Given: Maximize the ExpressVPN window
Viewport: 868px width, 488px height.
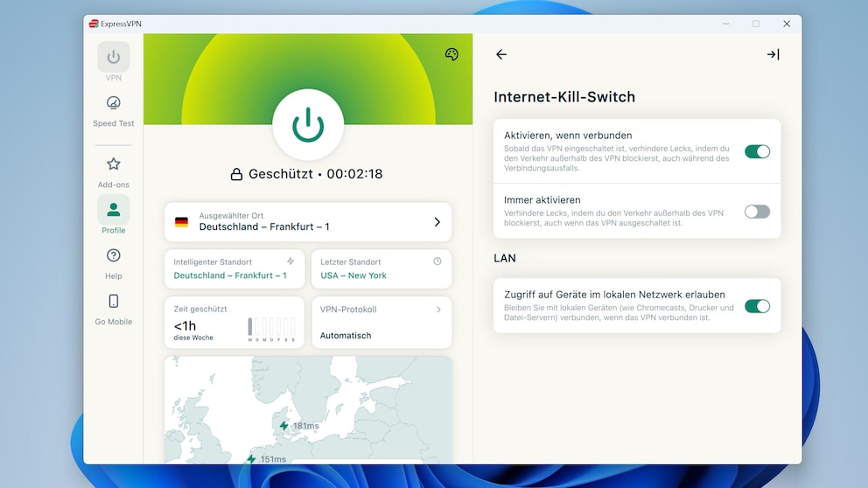Looking at the screenshot, I should [756, 24].
